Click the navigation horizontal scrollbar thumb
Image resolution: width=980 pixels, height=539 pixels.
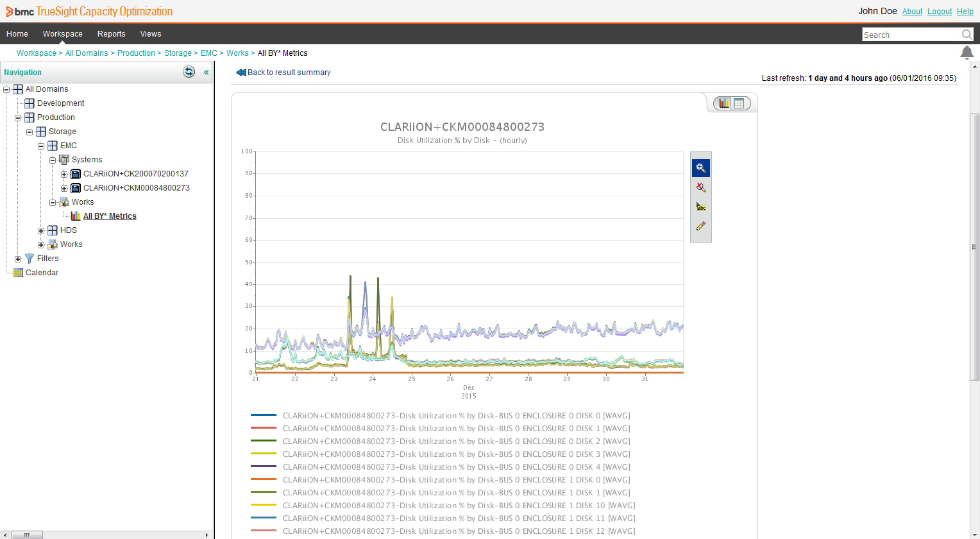[x=27, y=535]
